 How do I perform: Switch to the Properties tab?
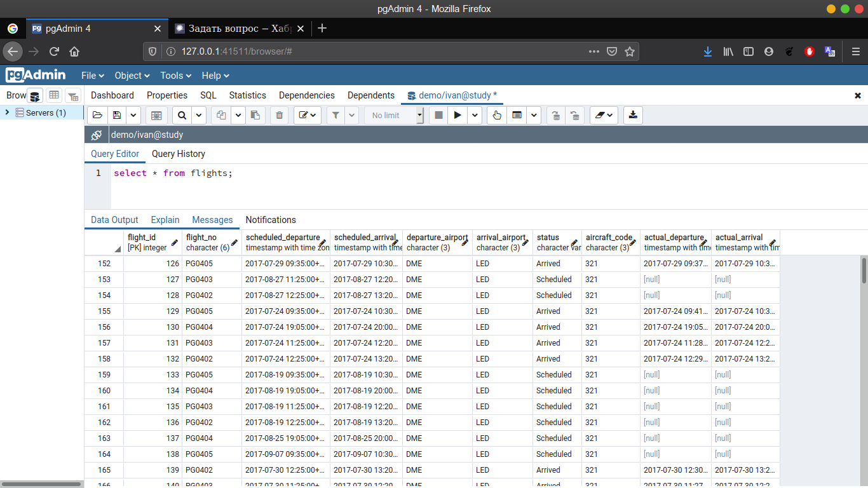(167, 95)
